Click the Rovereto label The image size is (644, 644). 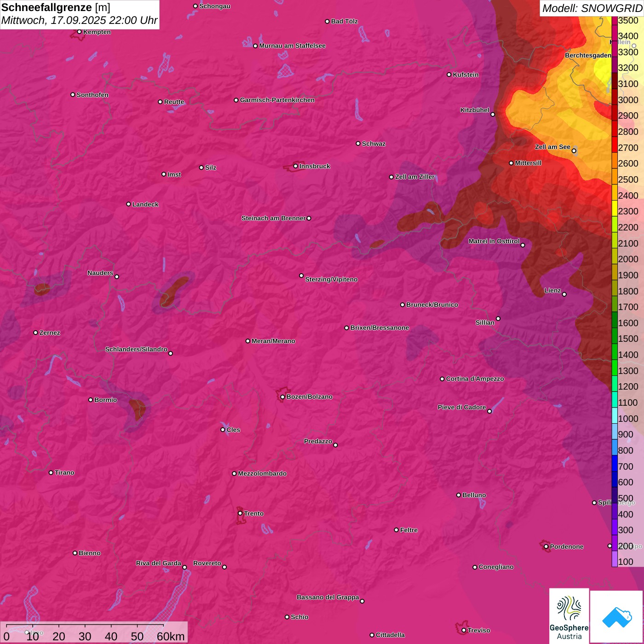click(207, 563)
